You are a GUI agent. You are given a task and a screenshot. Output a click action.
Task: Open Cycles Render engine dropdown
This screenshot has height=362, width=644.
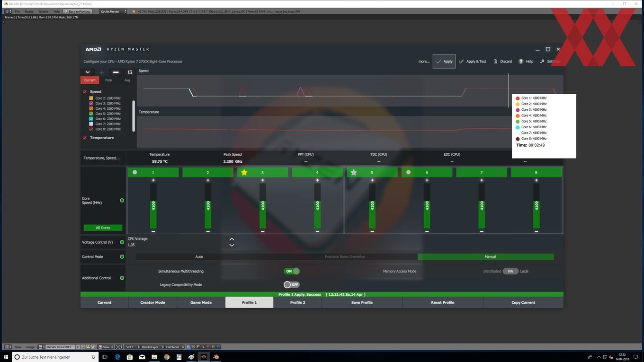click(x=113, y=11)
